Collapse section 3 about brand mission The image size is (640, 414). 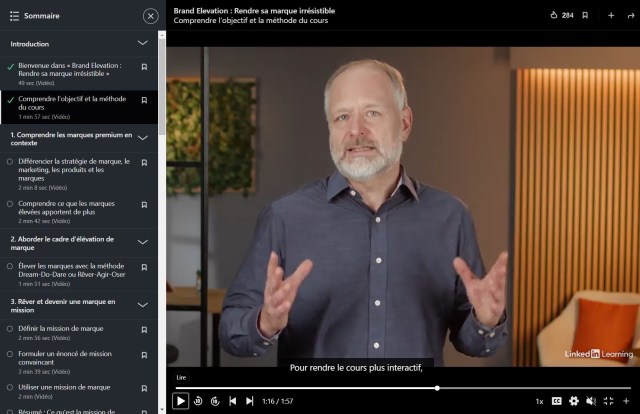[x=143, y=305]
